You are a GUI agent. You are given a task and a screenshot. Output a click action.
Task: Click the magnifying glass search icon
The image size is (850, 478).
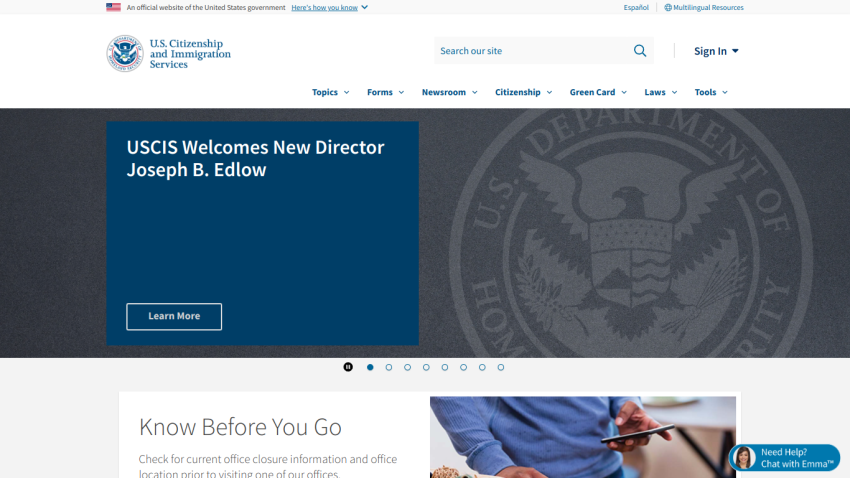[640, 51]
